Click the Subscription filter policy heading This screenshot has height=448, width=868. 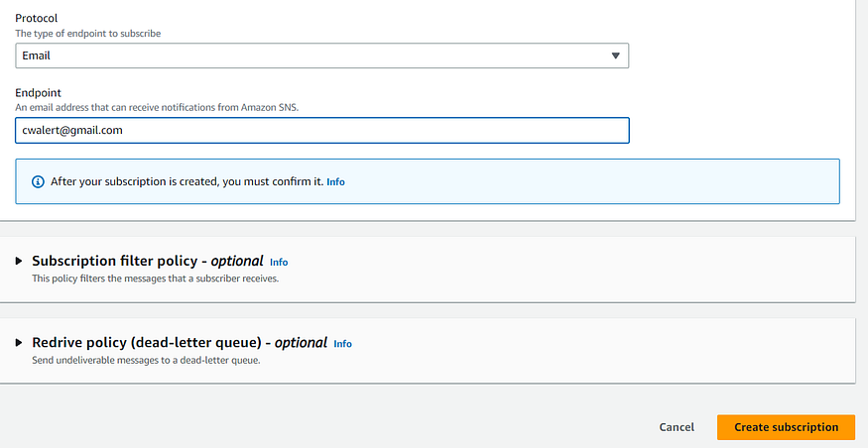[x=147, y=261]
